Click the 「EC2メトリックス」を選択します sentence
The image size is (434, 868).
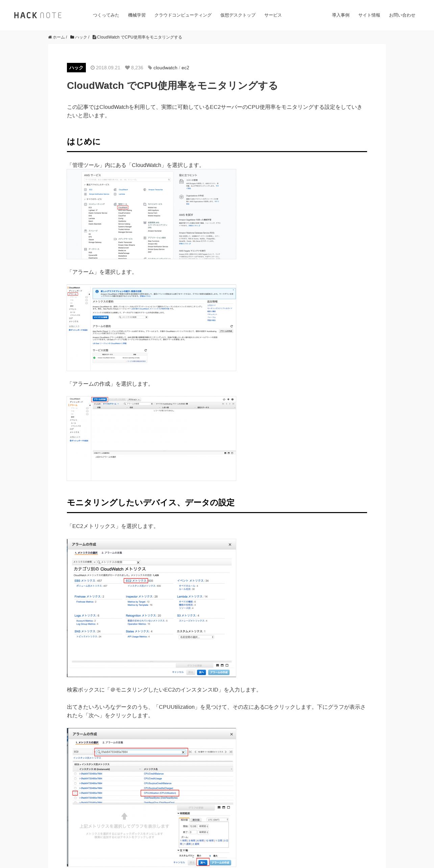click(x=113, y=526)
